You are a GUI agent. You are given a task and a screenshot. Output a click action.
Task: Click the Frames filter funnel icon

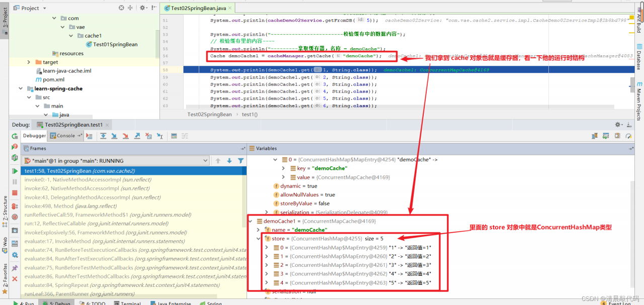click(241, 161)
